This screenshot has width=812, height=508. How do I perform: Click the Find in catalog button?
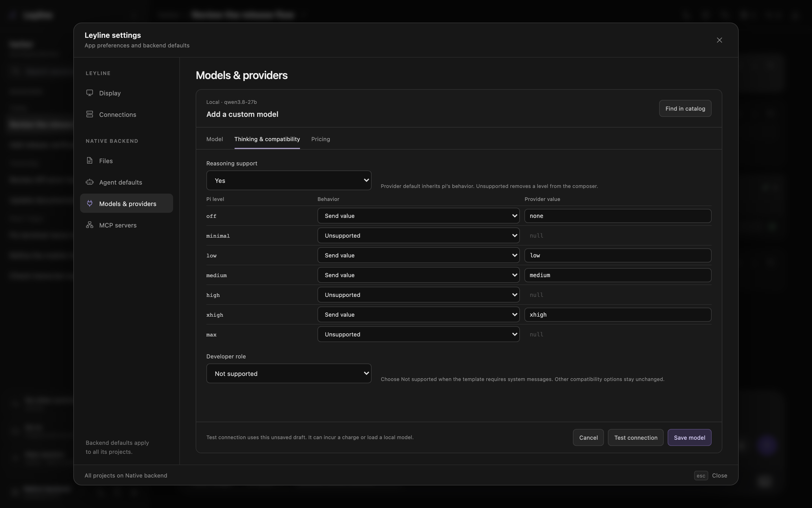point(685,109)
